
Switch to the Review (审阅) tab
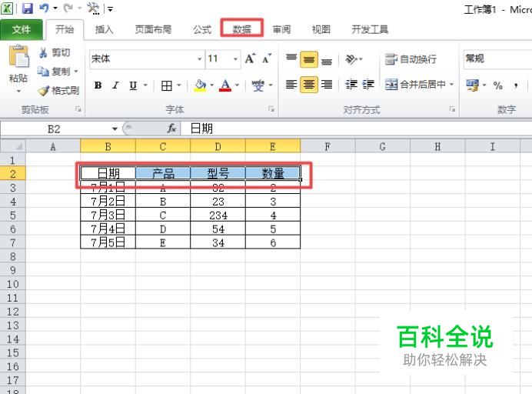click(281, 29)
